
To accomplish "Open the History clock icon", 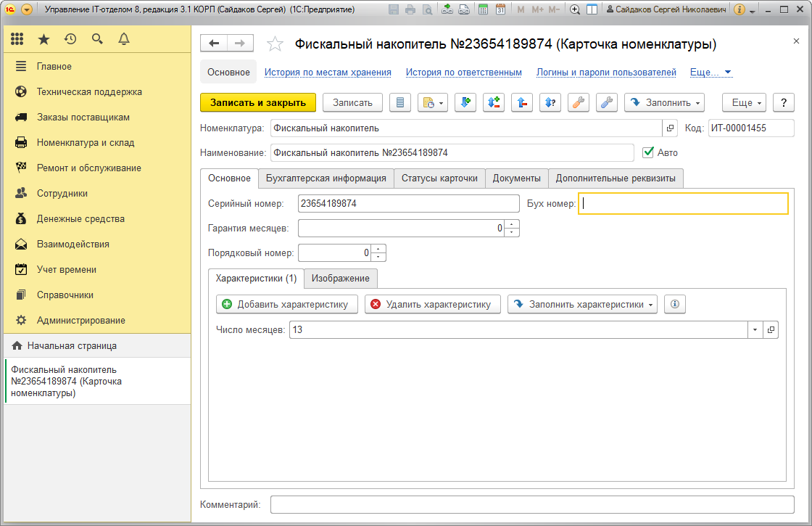I will [70, 39].
